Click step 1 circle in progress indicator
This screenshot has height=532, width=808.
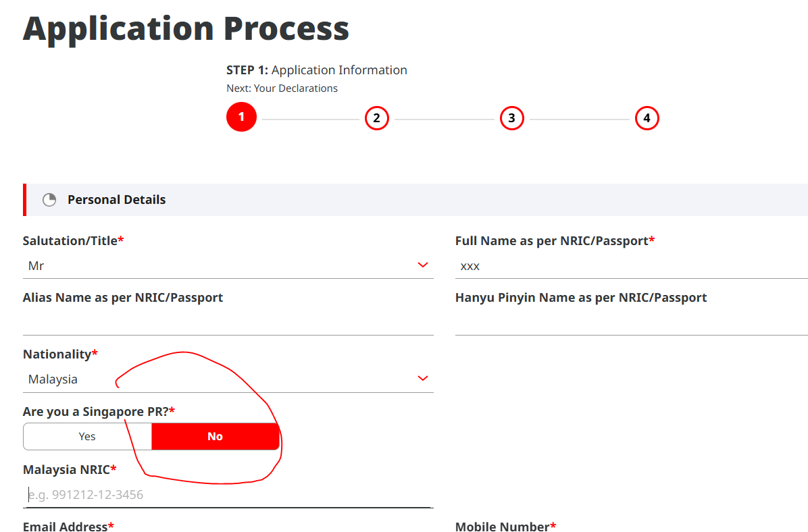[241, 118]
